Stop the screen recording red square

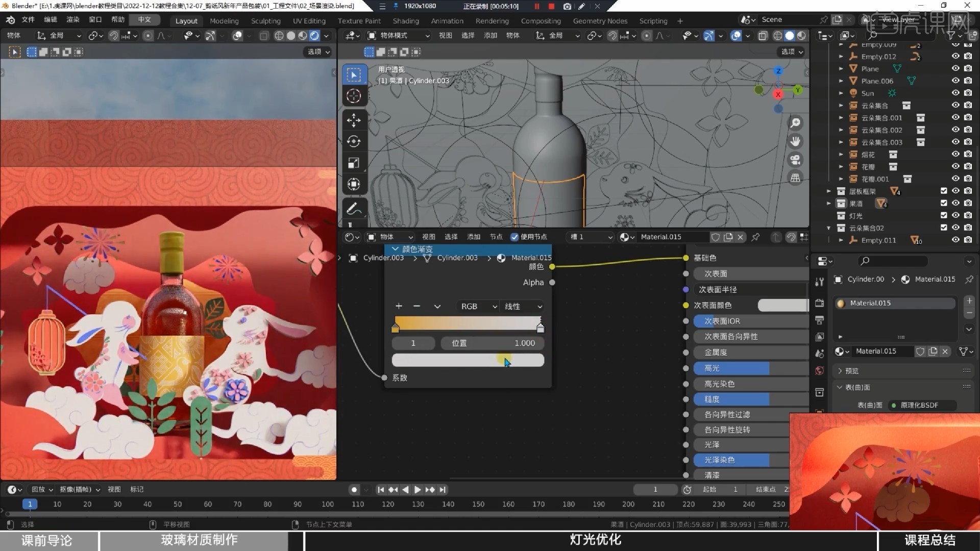(551, 6)
